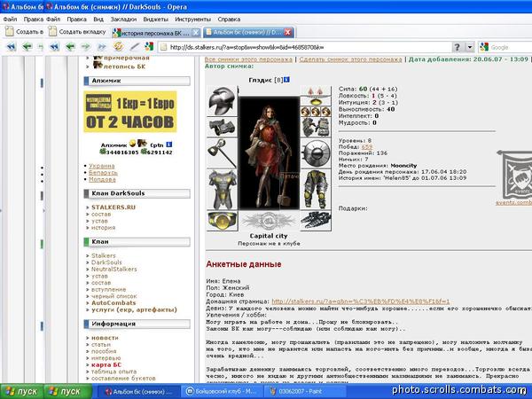Image resolution: width=532 pixels, height=399 pixels.
Task: Open the STALKERS.RU sidebar link
Action: 113,207
